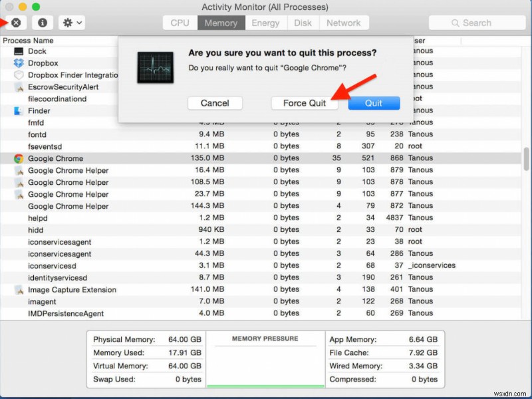The image size is (532, 399).
Task: Click the quit process (X) toolbar icon
Action: click(14, 22)
